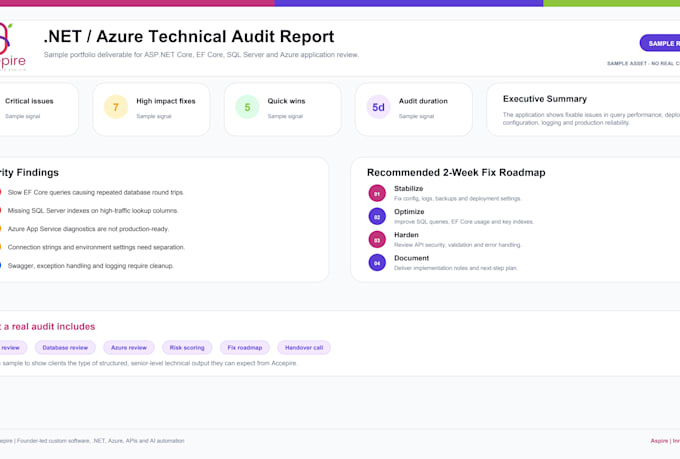Click the 'Founder-led custom software' footer text
Image resolution: width=680 pixels, height=459 pixels.
point(101,441)
